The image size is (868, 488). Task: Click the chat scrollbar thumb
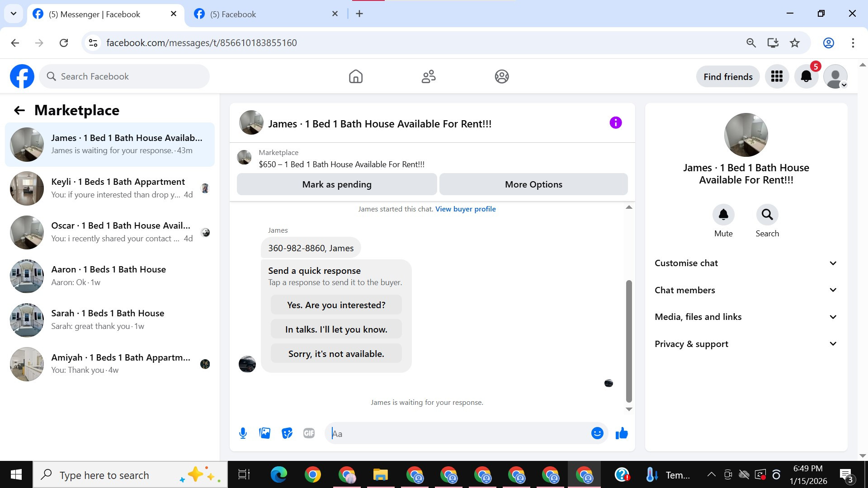(628, 341)
